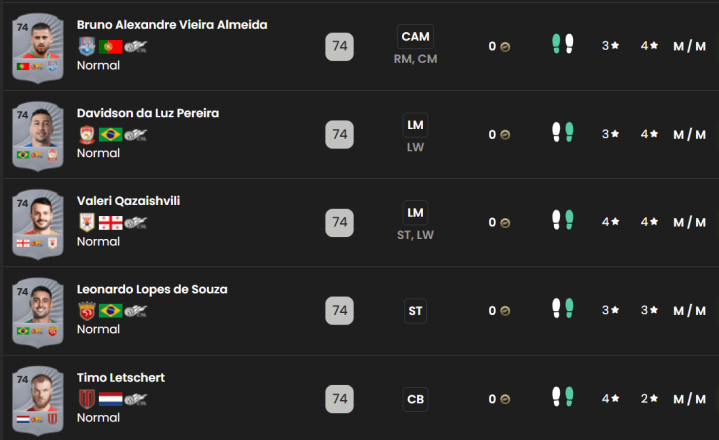
Task: Click 74 rating badge for Valeri Qazaishvili
Action: (x=339, y=222)
